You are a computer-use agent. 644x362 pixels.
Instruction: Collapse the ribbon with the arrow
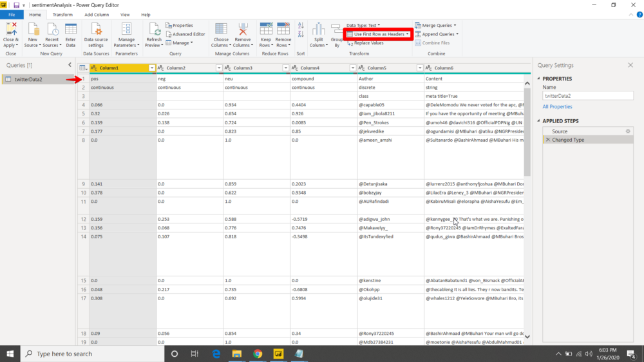631,15
